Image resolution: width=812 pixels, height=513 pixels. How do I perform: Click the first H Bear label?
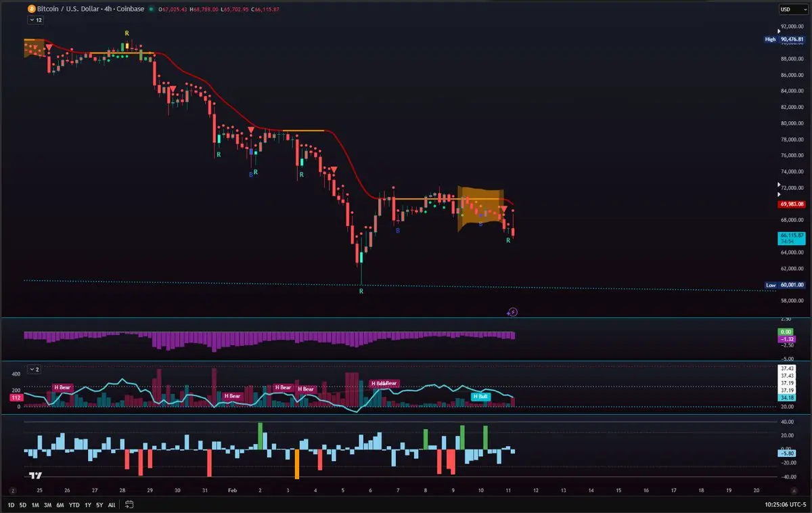click(x=62, y=388)
